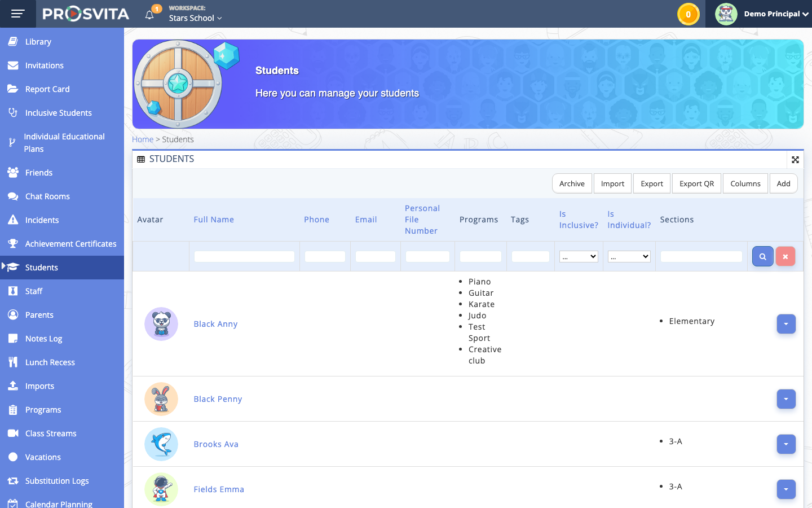Toggle the hamburger sidebar menu

[18, 14]
